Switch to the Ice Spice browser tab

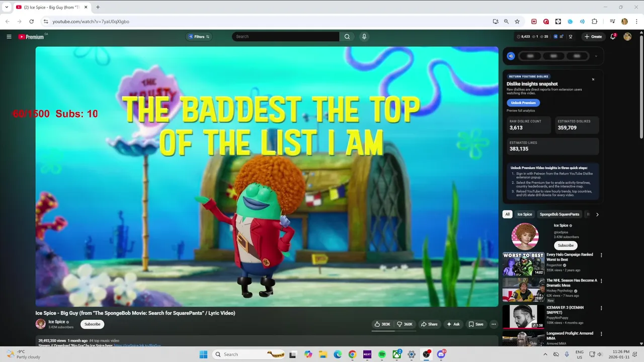point(50,7)
